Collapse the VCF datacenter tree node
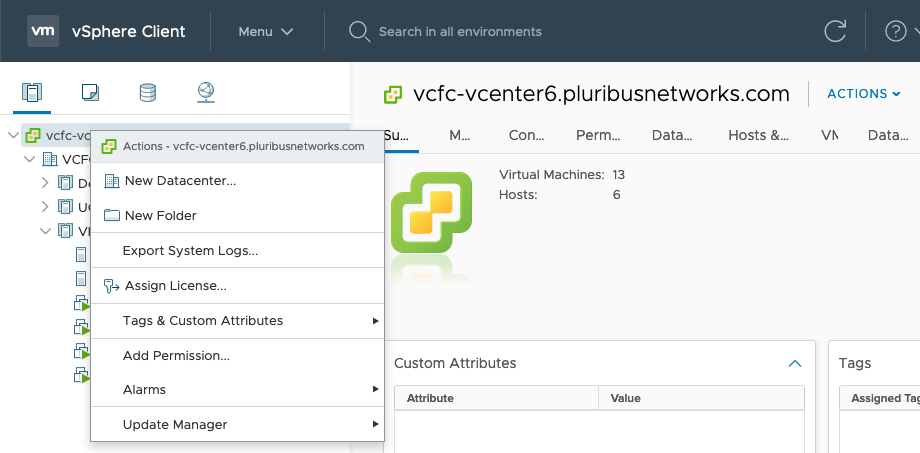Screen dimensions: 920x453 pos(29,159)
